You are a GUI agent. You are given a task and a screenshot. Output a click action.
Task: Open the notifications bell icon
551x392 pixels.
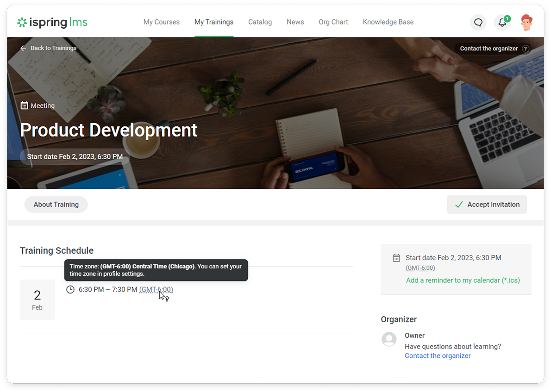pyautogui.click(x=502, y=22)
